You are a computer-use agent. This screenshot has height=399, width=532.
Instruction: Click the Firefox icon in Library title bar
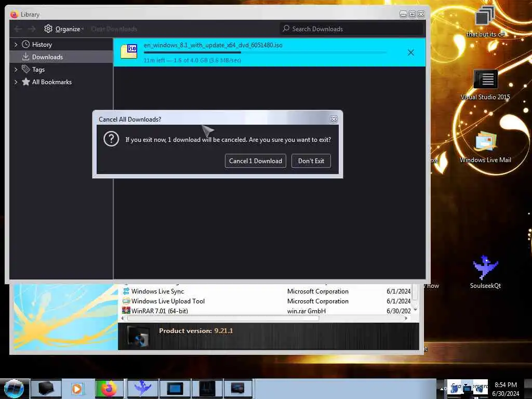click(x=14, y=14)
